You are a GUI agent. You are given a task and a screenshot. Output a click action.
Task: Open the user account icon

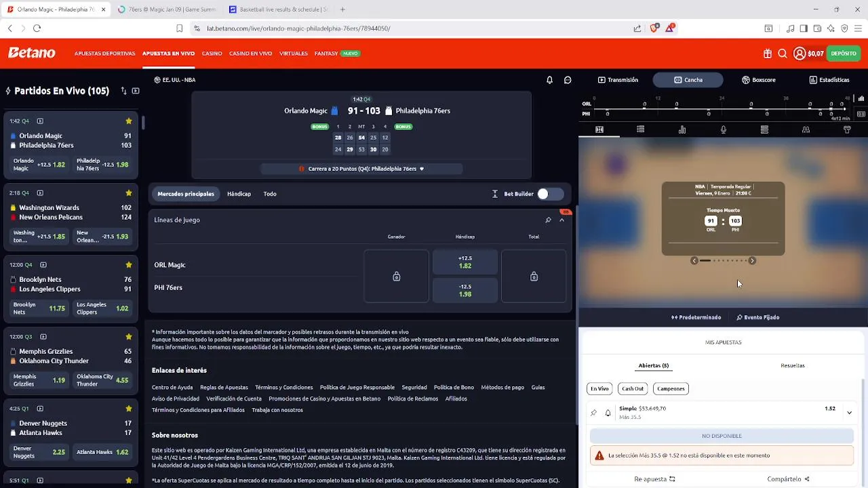tap(800, 54)
